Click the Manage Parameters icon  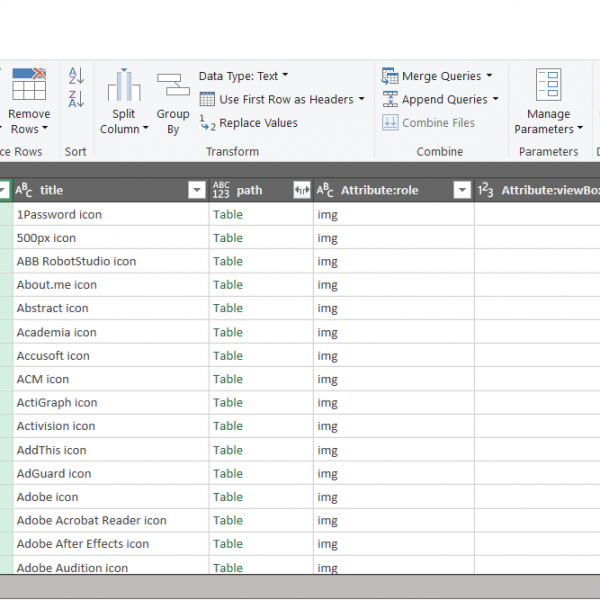tap(548, 85)
